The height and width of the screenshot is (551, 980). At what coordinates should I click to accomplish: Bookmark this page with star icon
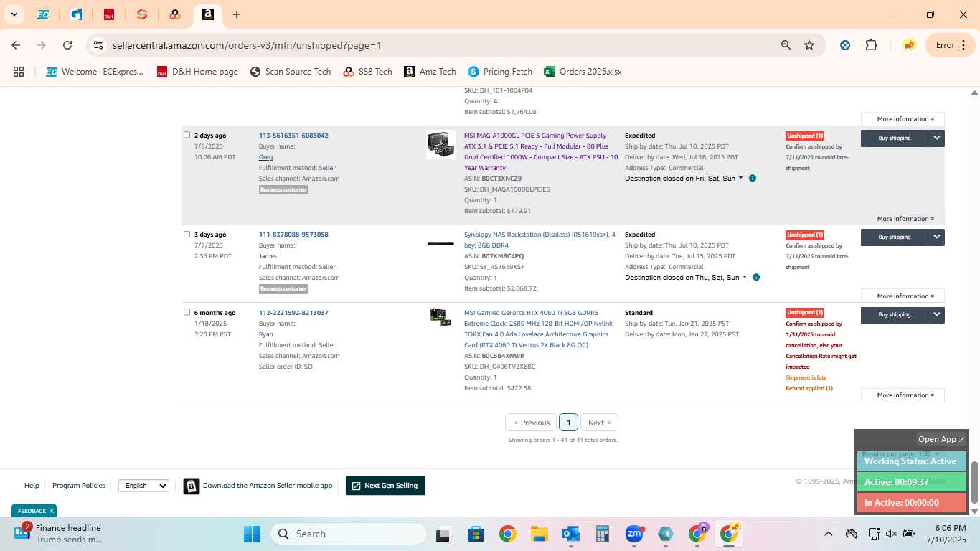[x=809, y=45]
